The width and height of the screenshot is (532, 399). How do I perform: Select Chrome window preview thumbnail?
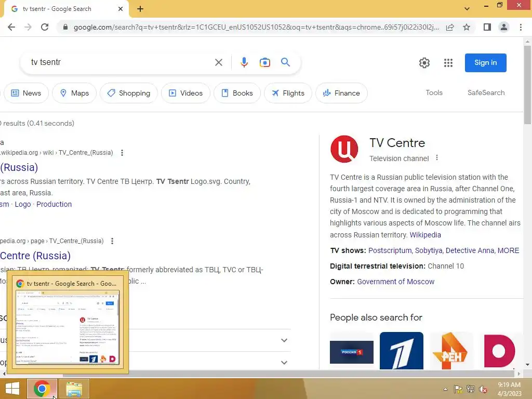click(68, 328)
